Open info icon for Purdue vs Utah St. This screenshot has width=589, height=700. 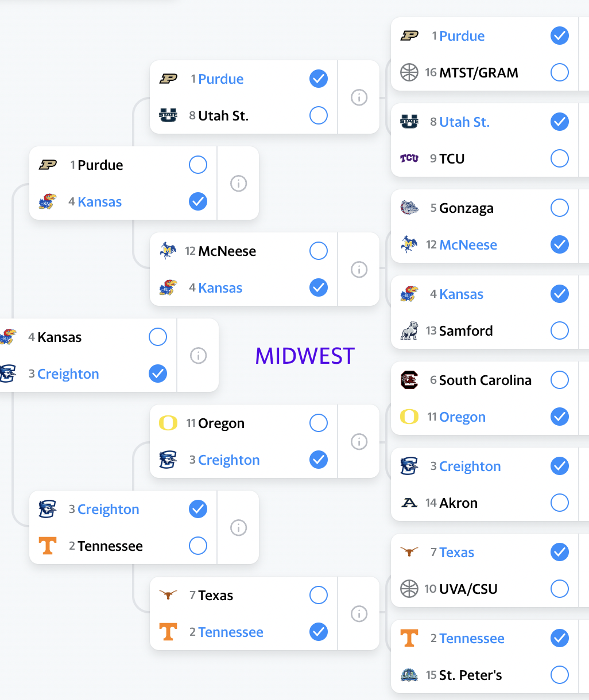[359, 98]
